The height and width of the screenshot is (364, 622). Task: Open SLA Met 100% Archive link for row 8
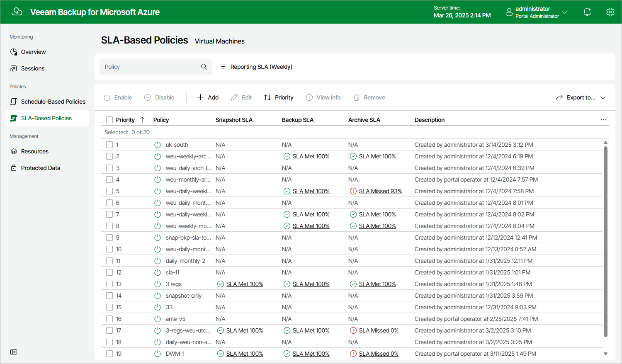tap(377, 226)
